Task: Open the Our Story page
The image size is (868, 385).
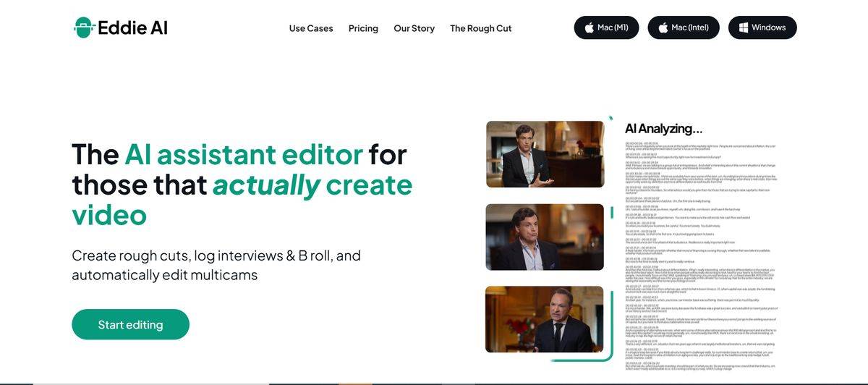Action: pyautogui.click(x=414, y=28)
